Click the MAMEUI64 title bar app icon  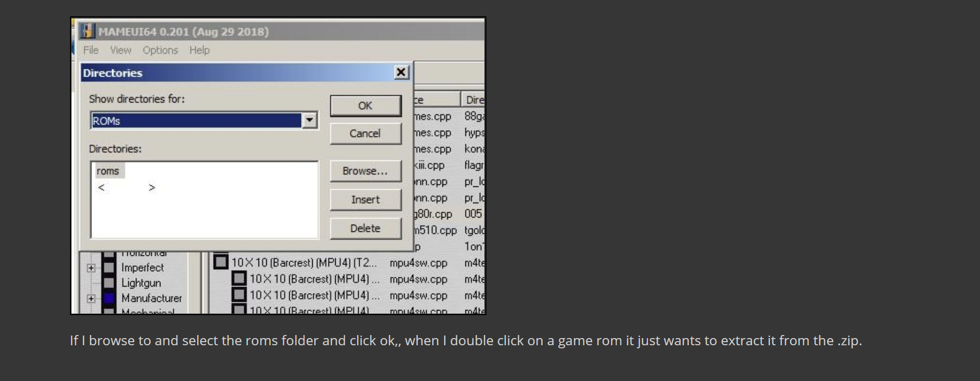[x=87, y=31]
